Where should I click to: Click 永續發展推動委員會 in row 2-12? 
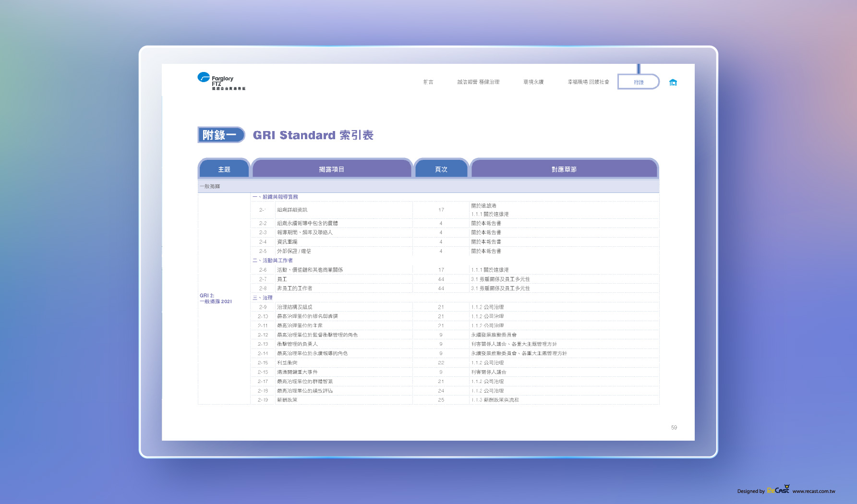click(494, 335)
